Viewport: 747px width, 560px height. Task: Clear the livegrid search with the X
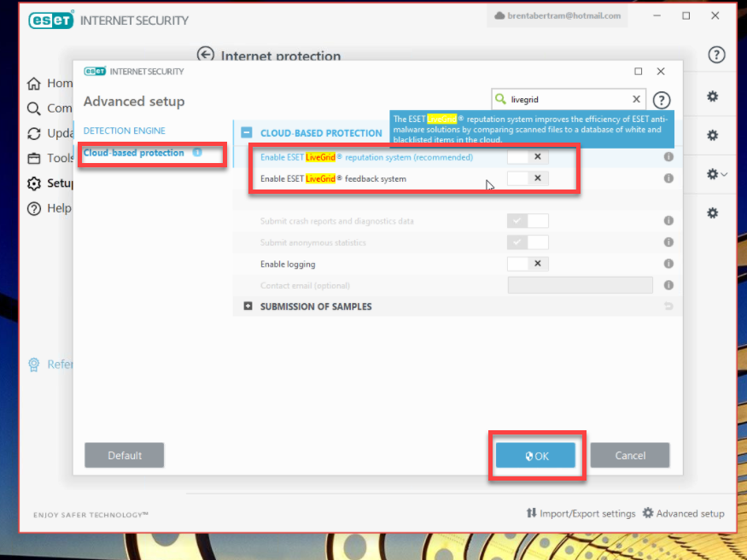(636, 99)
